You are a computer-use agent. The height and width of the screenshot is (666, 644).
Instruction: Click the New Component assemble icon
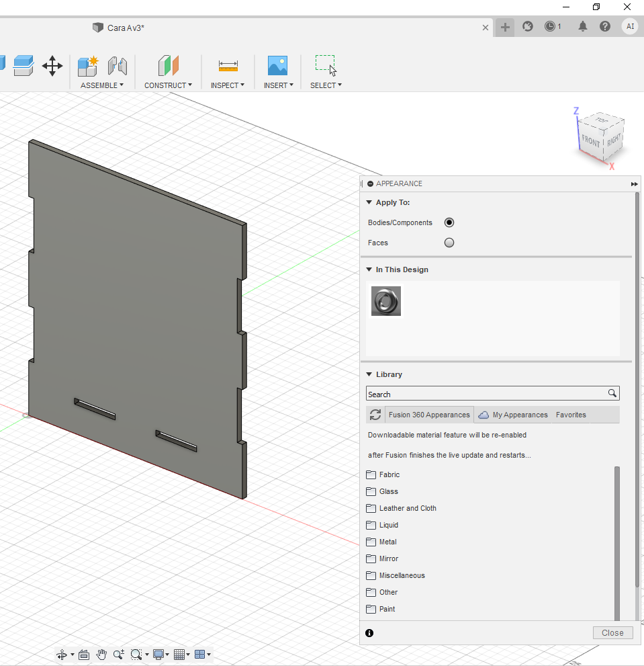(x=88, y=66)
